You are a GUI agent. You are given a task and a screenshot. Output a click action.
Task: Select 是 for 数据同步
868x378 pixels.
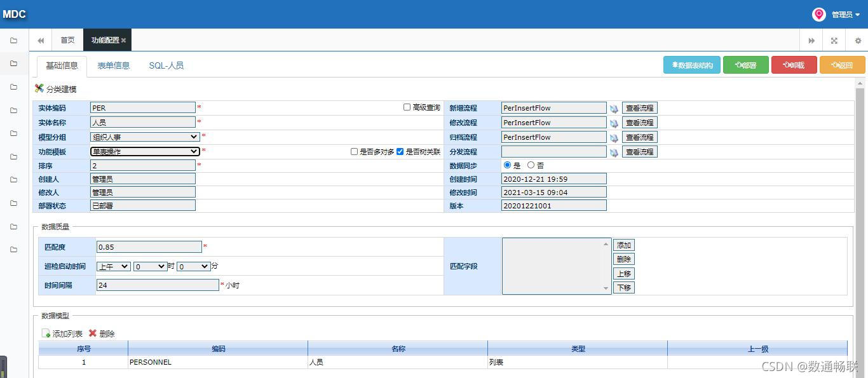(507, 165)
